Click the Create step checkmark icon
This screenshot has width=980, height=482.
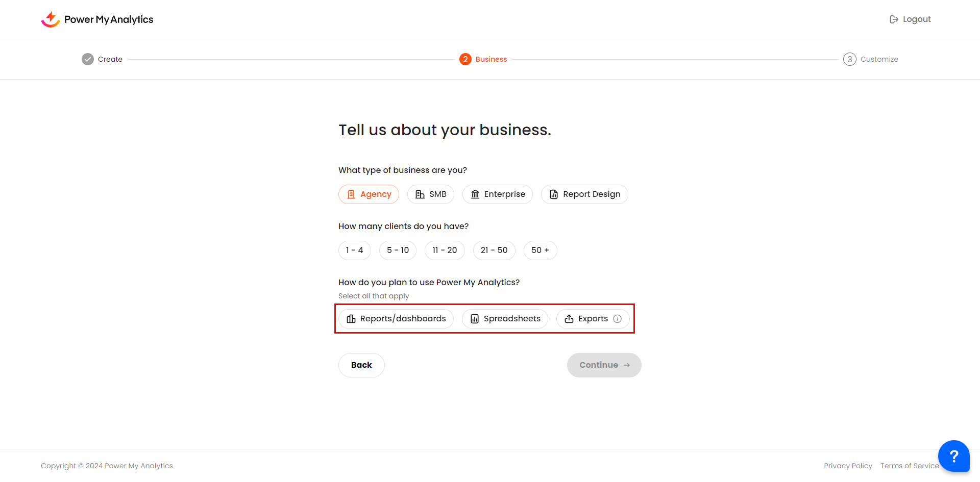tap(88, 59)
